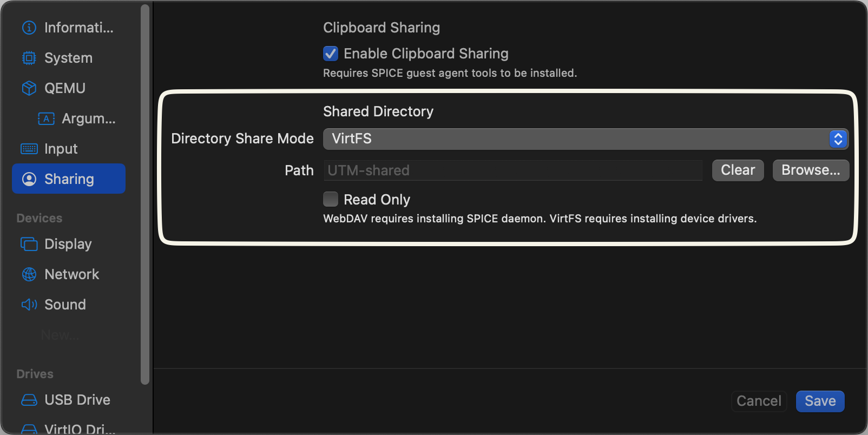Save the virtual machine settings
Viewport: 868px width, 435px height.
click(x=820, y=401)
